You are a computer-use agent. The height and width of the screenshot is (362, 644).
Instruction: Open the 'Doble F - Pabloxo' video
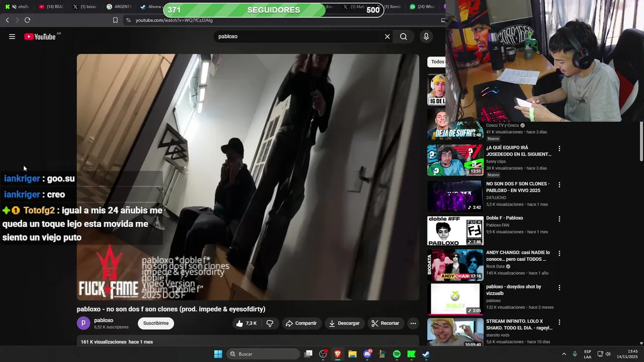[x=504, y=218]
